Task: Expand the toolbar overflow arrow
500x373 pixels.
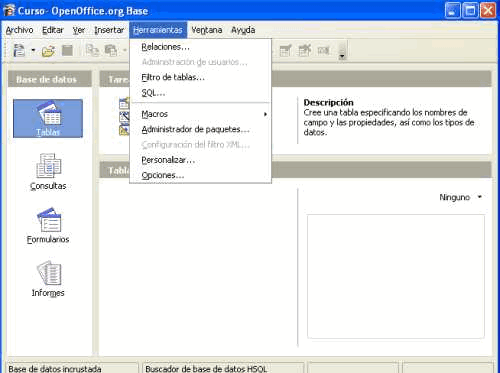Action: click(342, 56)
